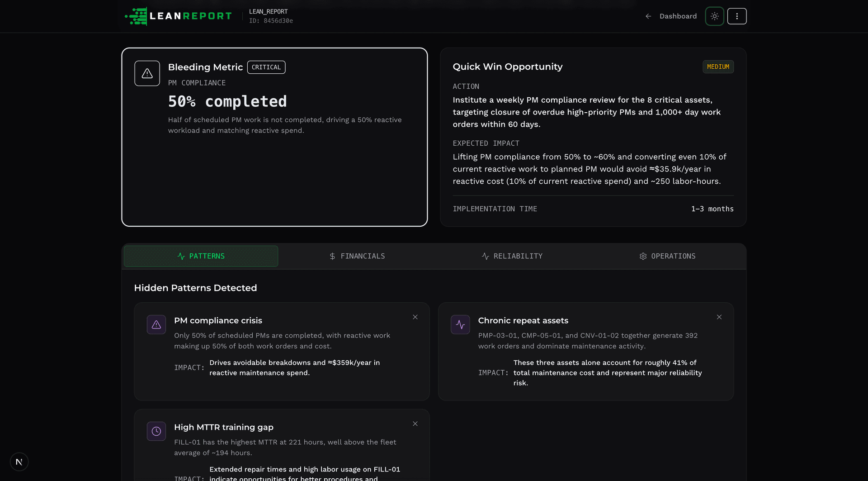Click the LeanReport logo
The width and height of the screenshot is (868, 481).
[178, 16]
